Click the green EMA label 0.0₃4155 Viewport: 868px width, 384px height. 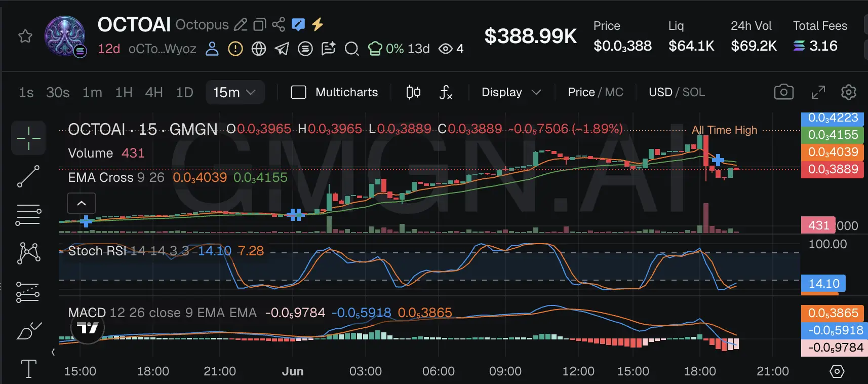point(833,135)
